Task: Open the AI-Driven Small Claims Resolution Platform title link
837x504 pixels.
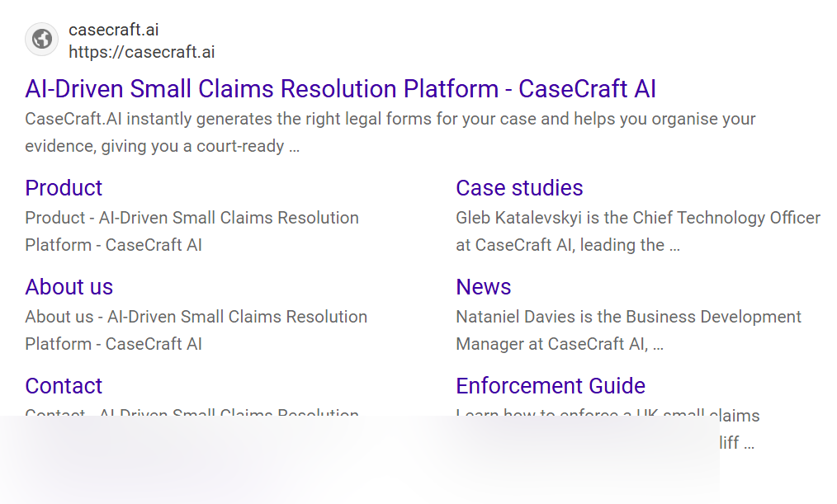Action: [341, 88]
